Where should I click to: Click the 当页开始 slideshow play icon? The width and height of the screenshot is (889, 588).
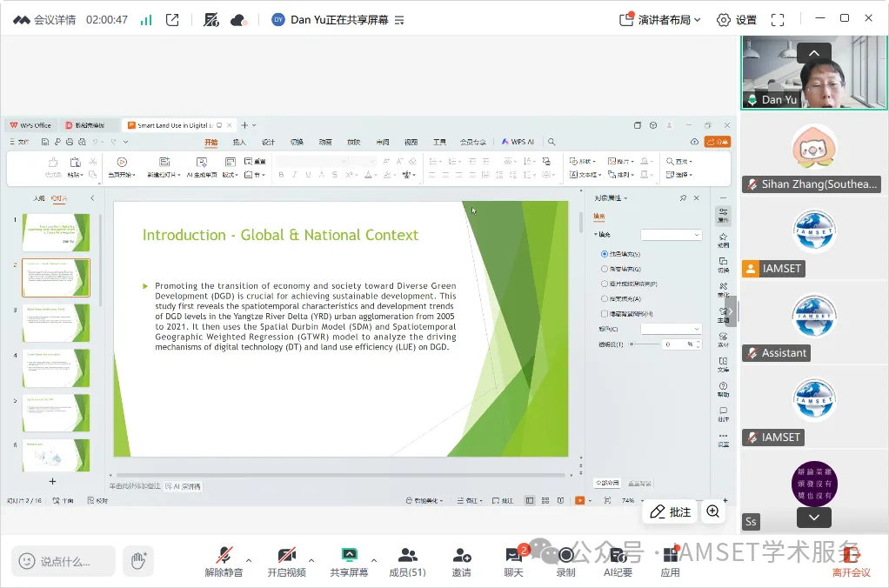(121, 162)
